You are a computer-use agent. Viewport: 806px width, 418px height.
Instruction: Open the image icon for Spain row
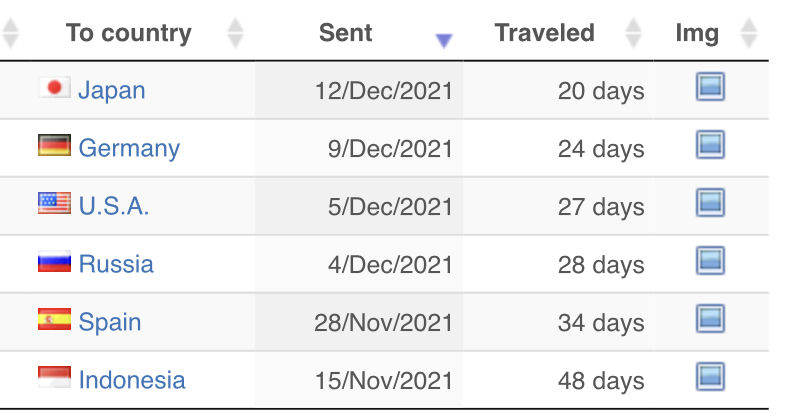[710, 319]
